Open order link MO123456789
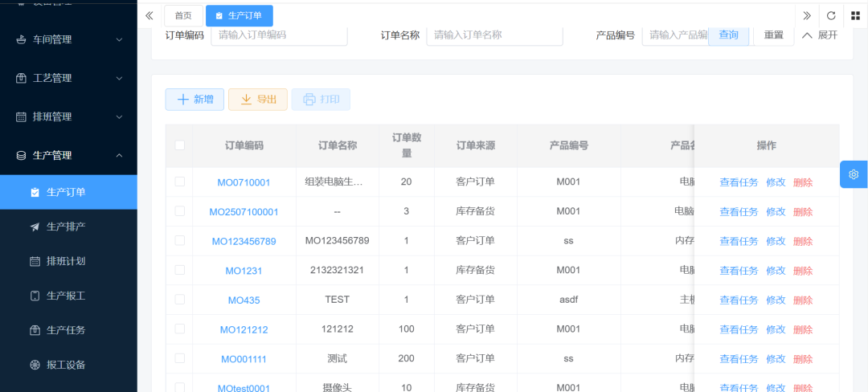Screen dimensions: 868x392 click(x=244, y=241)
